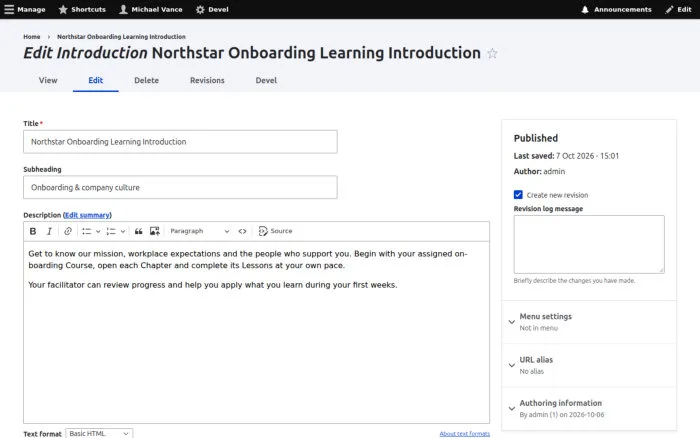
Task: Open the Basic HTML text format dropdown
Action: tap(99, 434)
